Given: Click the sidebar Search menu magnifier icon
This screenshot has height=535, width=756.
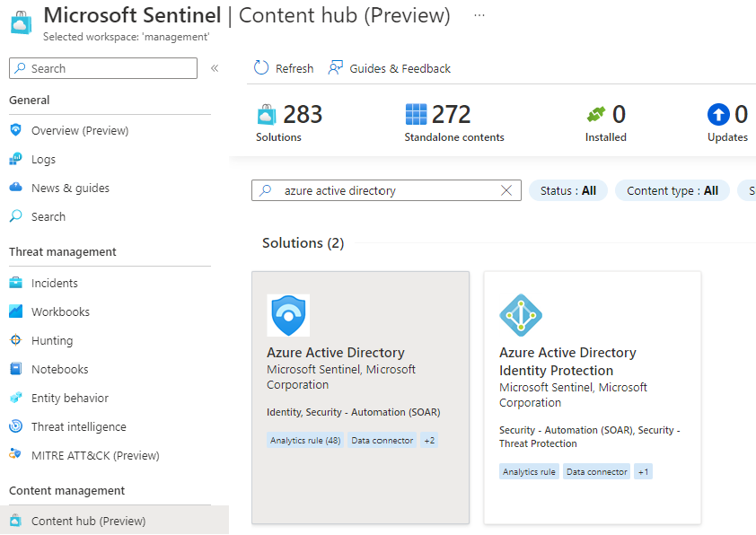Looking at the screenshot, I should click(x=16, y=216).
